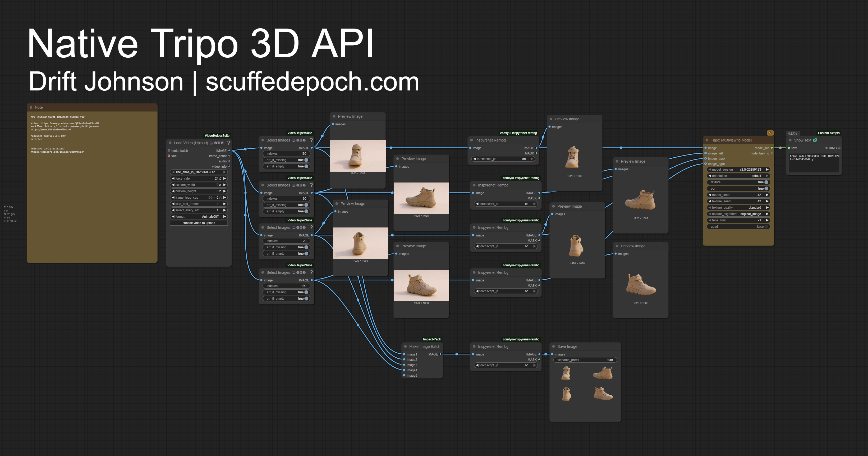Toggle err_if_missing on the indexes 160 node
Viewport: 868px width, 456px height.
pos(286,160)
